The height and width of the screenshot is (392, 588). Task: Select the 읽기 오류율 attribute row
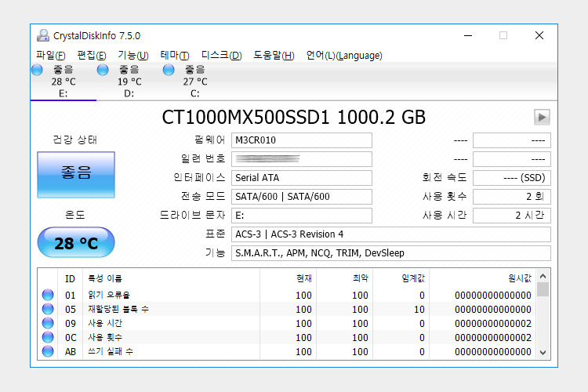pos(287,296)
